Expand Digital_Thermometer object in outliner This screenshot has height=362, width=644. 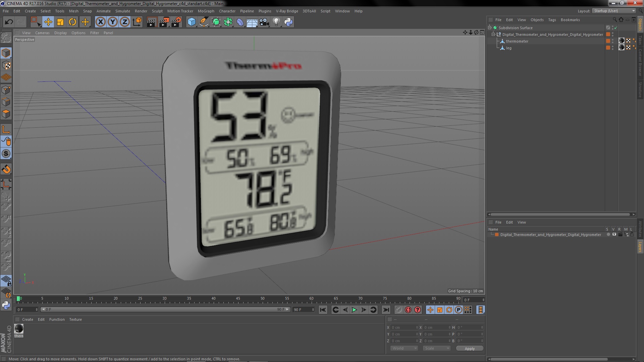pyautogui.click(x=494, y=35)
